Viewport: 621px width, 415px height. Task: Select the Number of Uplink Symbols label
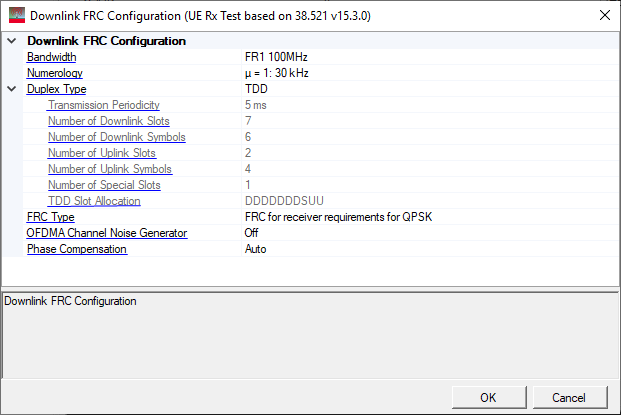[x=110, y=169]
